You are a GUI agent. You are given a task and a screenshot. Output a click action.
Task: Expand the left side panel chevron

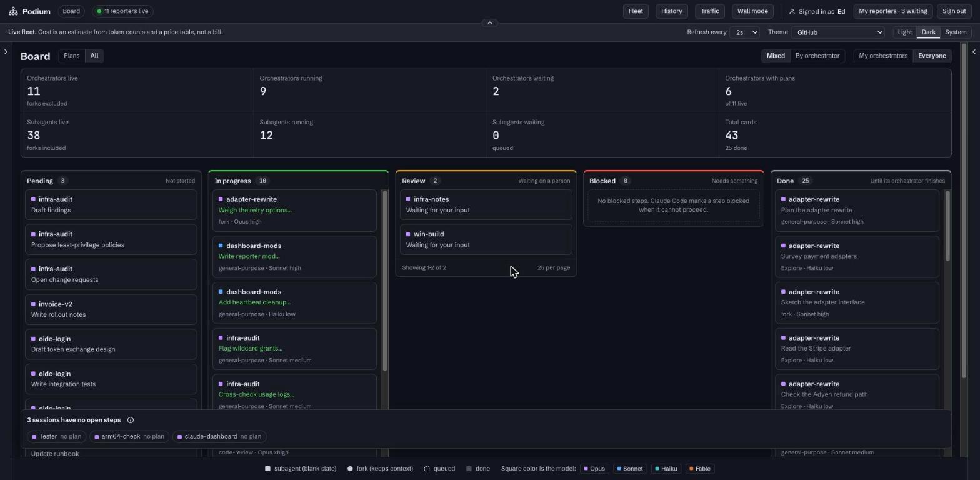click(x=6, y=52)
